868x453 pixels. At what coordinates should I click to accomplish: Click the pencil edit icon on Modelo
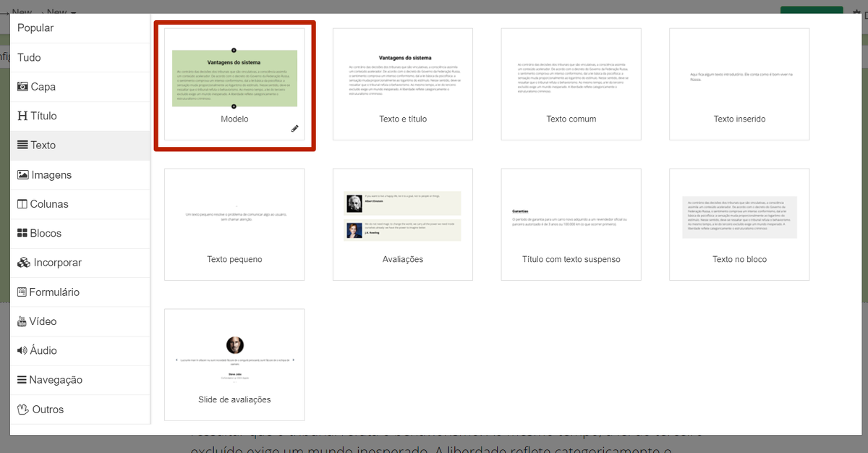coord(294,128)
